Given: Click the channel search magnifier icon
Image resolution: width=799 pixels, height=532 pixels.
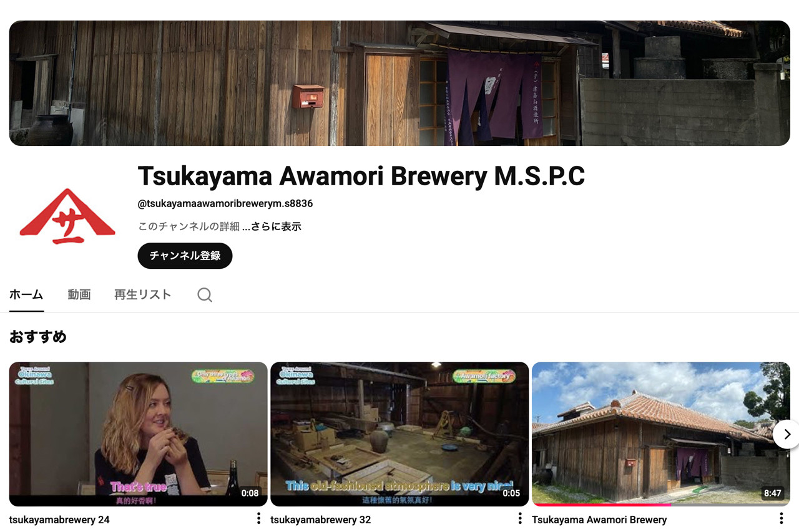Looking at the screenshot, I should 205,295.
